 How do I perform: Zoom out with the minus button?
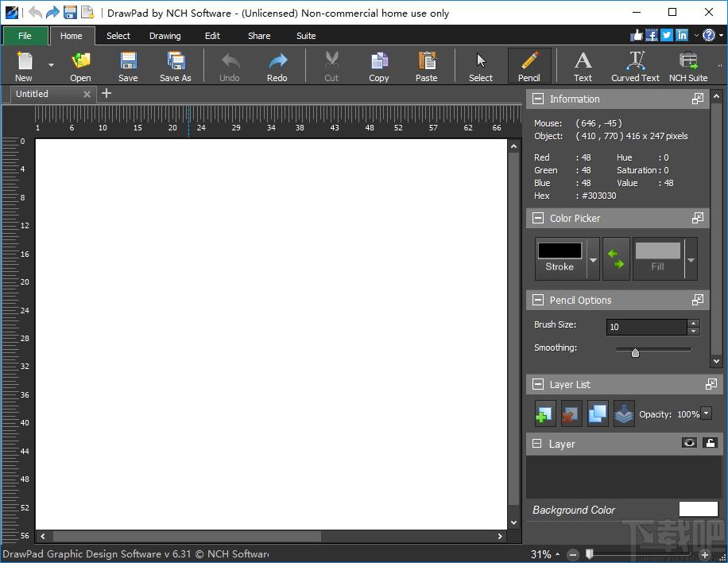[573, 554]
